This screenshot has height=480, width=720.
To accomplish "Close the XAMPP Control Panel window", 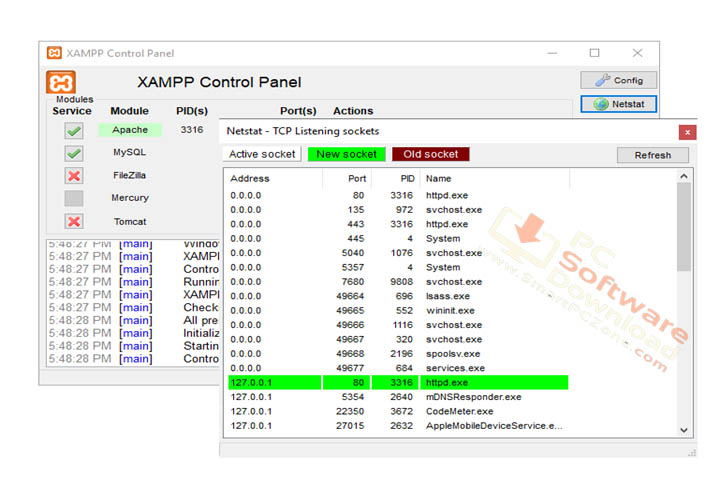I will pyautogui.click(x=637, y=53).
